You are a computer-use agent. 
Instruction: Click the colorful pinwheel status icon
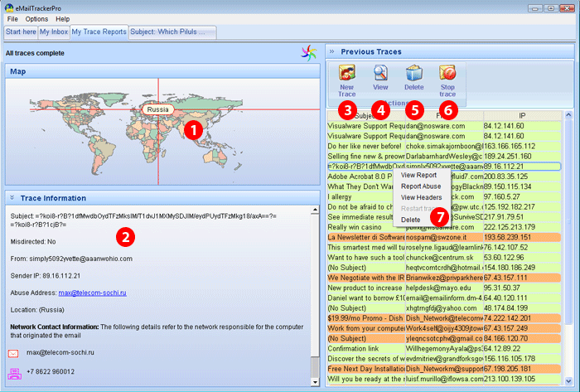point(309,53)
